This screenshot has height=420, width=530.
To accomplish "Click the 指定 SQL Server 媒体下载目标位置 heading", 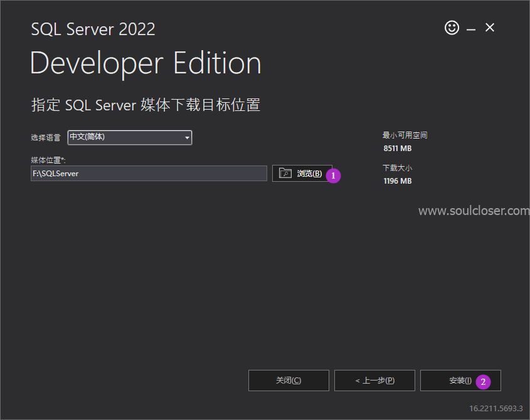I will click(x=146, y=105).
